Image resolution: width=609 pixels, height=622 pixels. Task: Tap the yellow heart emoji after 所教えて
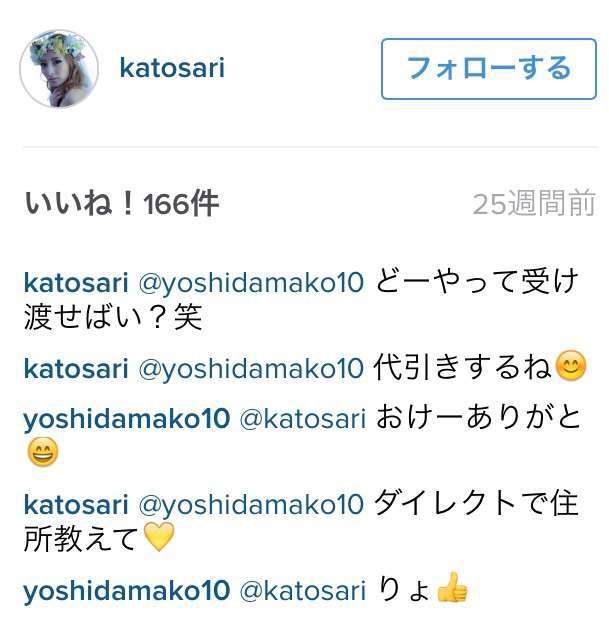[x=158, y=537]
